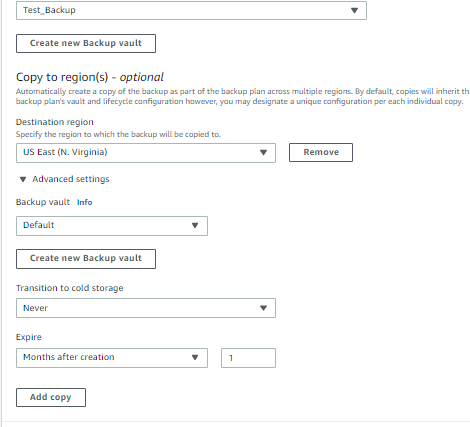The height and width of the screenshot is (427, 470).
Task: Open the Info link next to Backup vault
Action: click(x=84, y=202)
